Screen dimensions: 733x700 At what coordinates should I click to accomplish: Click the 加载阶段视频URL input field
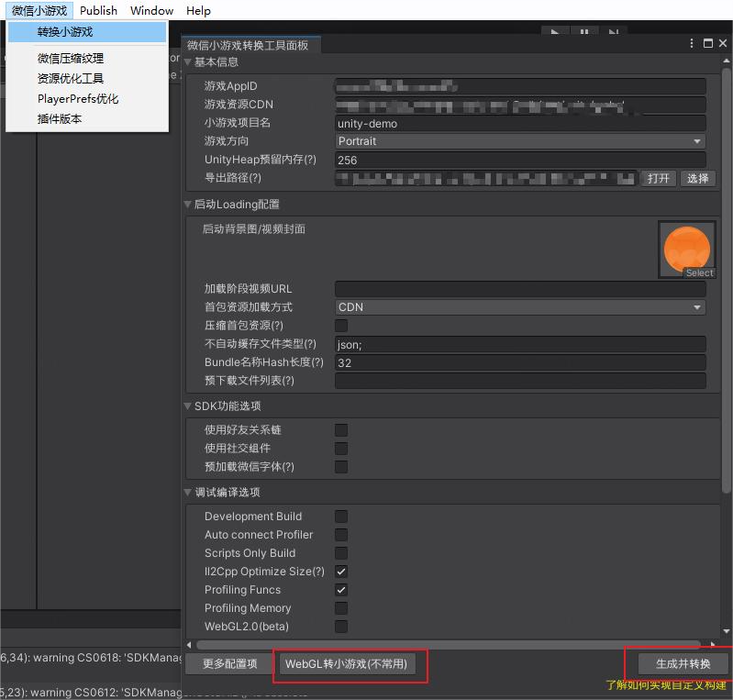[520, 289]
